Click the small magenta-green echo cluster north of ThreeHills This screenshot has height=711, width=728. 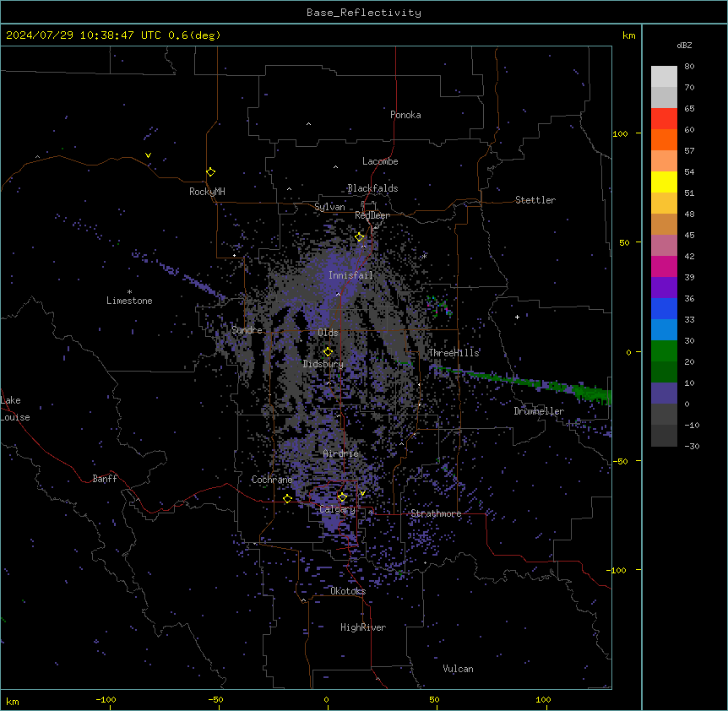(x=439, y=307)
